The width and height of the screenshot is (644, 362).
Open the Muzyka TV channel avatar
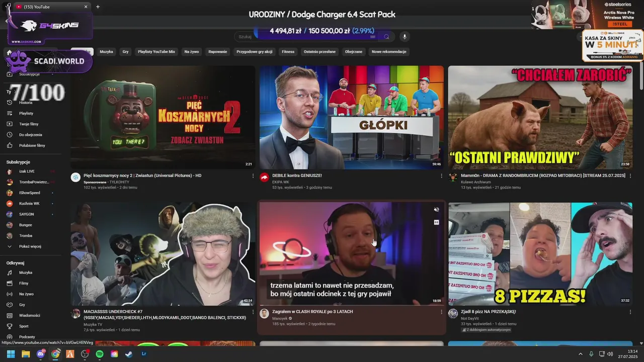tap(76, 313)
